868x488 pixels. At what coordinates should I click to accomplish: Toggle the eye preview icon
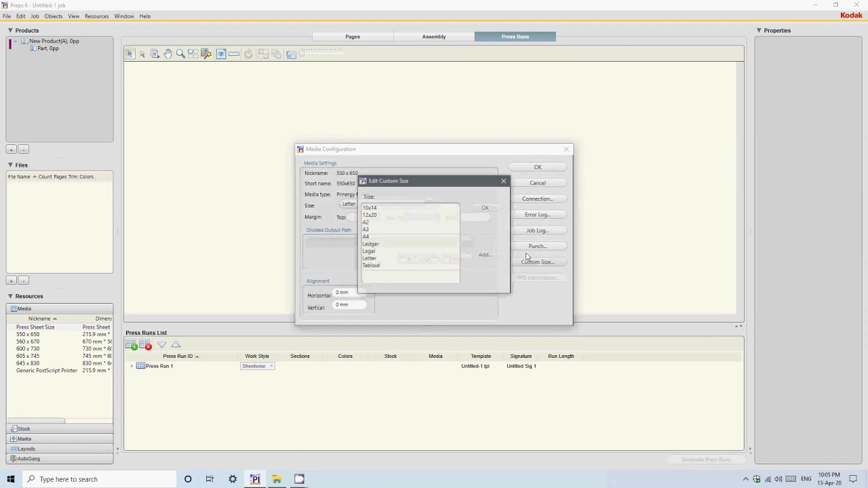[221, 54]
